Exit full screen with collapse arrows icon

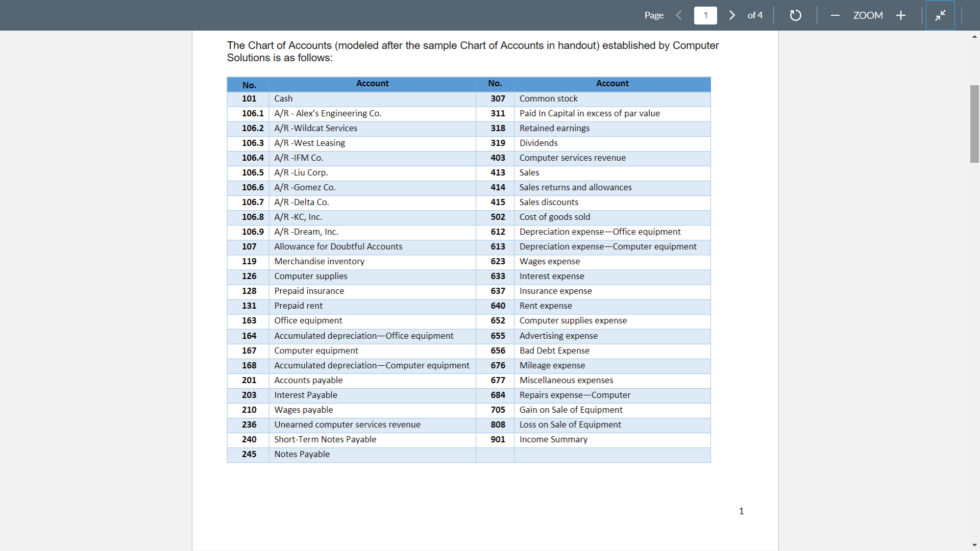(x=940, y=15)
